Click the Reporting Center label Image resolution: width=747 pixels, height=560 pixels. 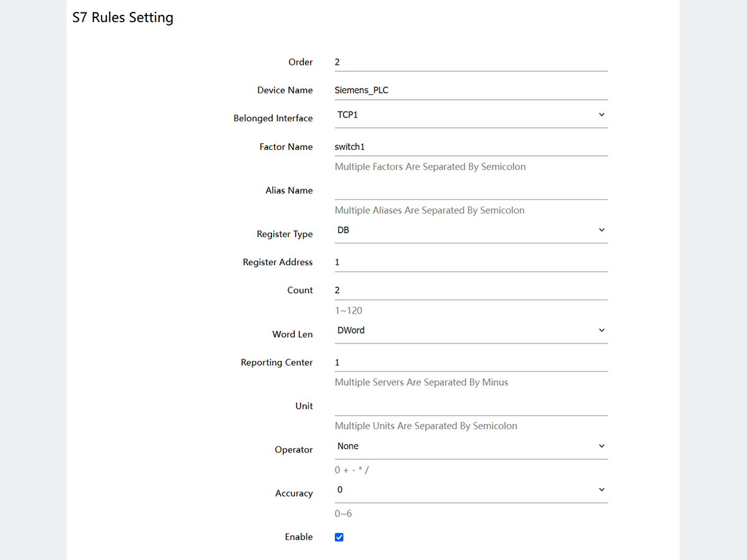(x=277, y=362)
